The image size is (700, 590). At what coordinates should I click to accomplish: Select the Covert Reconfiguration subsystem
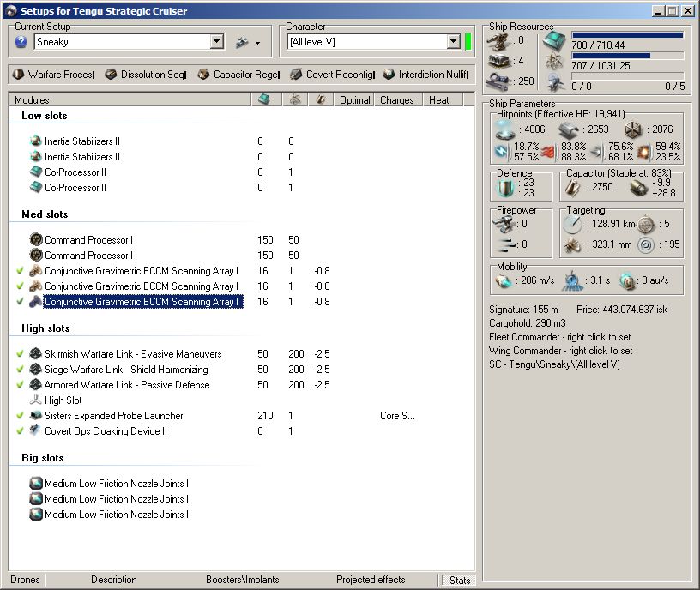(332, 75)
